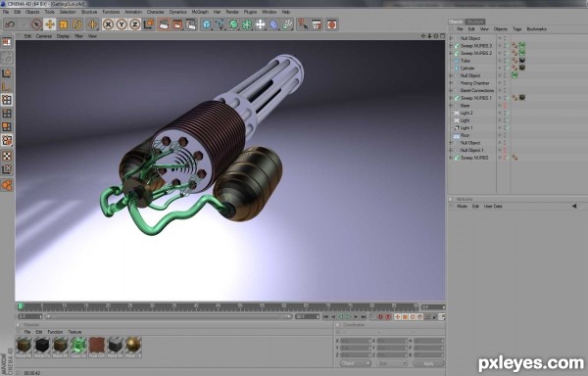
Task: Render to Picture Viewer icon
Action: click(x=177, y=24)
